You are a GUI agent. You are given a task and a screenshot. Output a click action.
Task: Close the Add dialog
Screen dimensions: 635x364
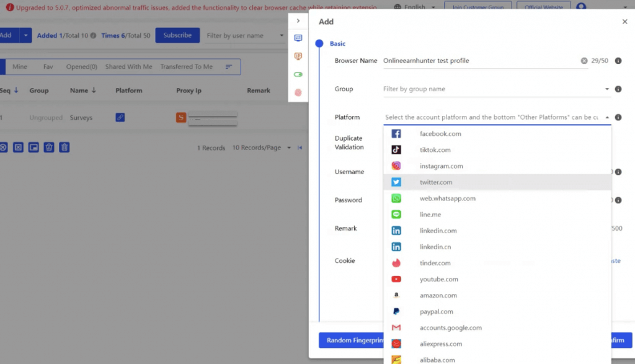click(624, 22)
